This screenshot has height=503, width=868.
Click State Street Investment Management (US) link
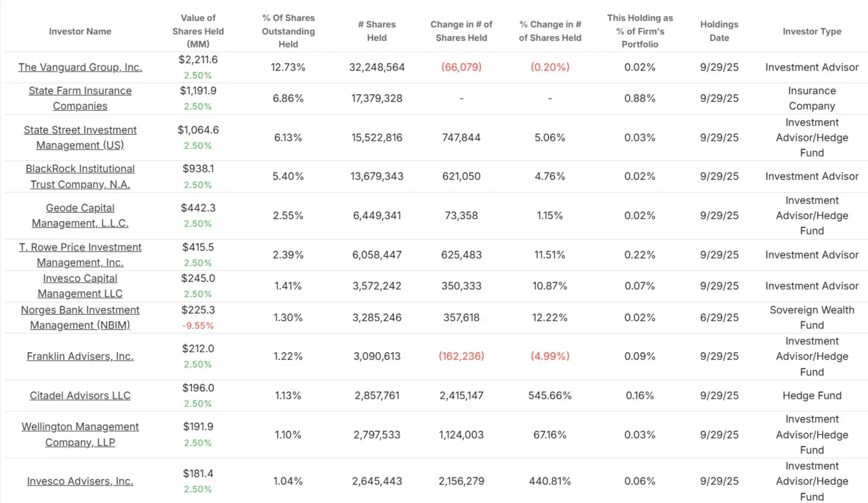click(80, 138)
